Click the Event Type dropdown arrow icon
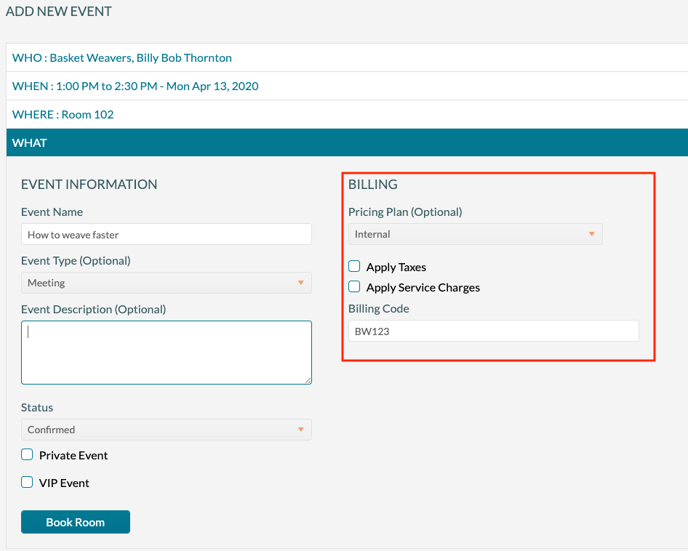 (x=301, y=283)
